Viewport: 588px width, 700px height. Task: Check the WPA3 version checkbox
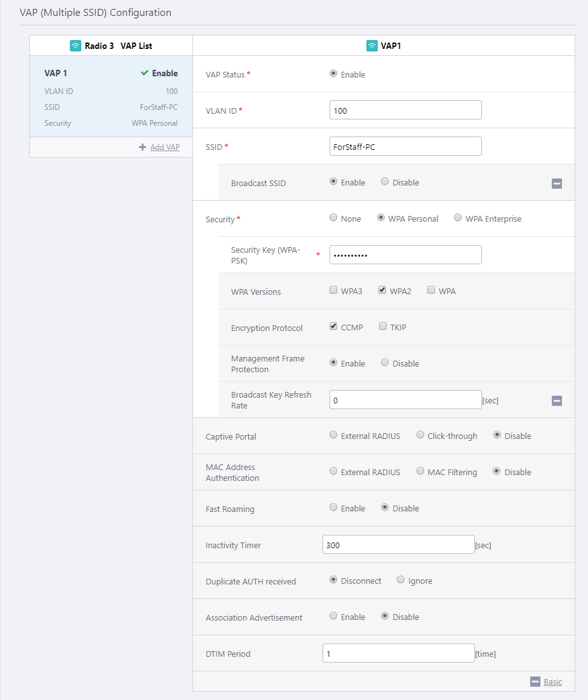pos(333,290)
